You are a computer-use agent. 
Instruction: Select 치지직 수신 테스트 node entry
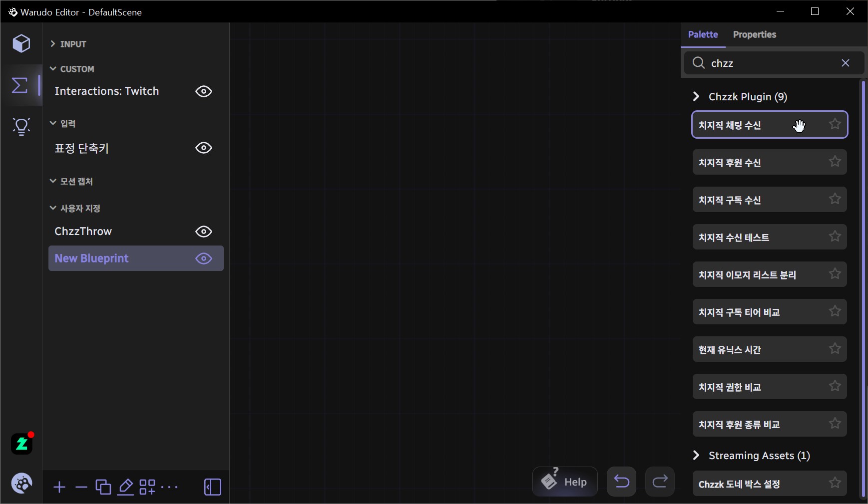(770, 237)
